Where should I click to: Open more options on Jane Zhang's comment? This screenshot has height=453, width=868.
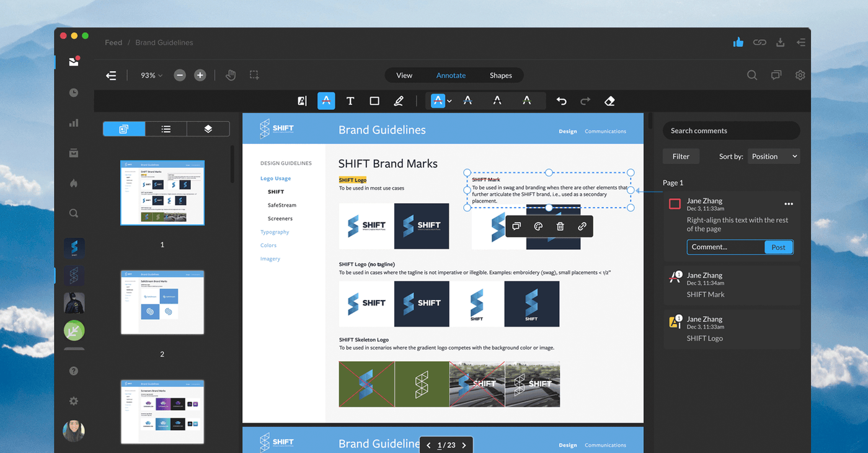789,204
